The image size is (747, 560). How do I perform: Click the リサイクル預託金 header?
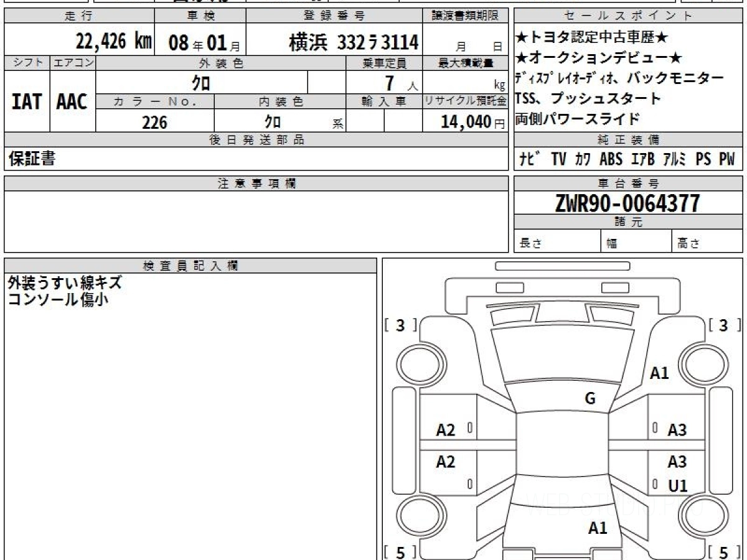pyautogui.click(x=466, y=101)
